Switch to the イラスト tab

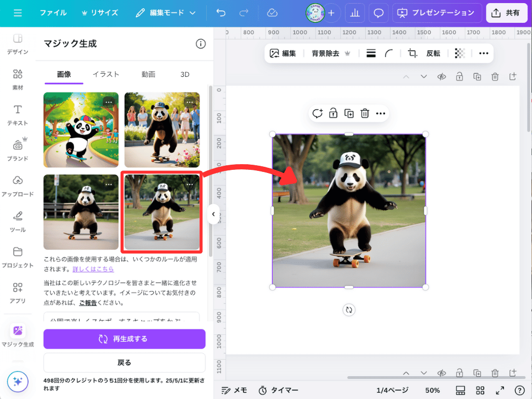(106, 74)
